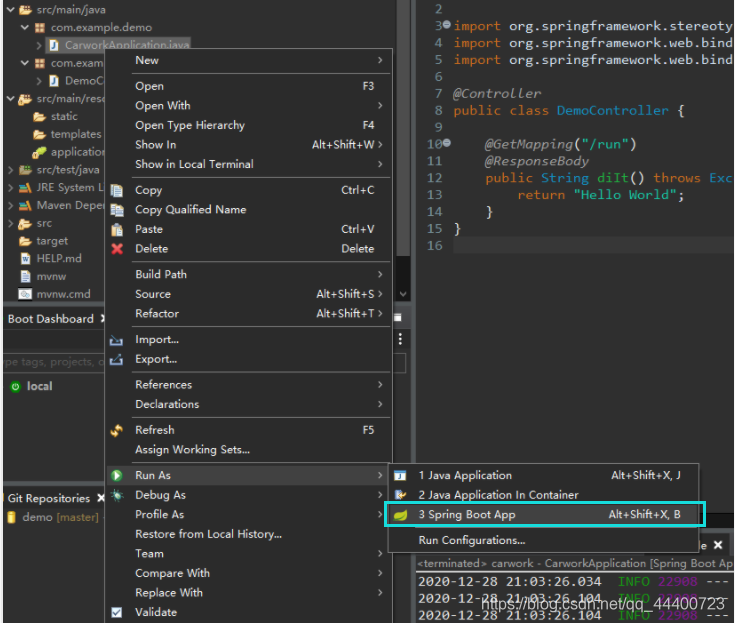The image size is (735, 623).
Task: Expand the src folder node
Action: click(10, 224)
